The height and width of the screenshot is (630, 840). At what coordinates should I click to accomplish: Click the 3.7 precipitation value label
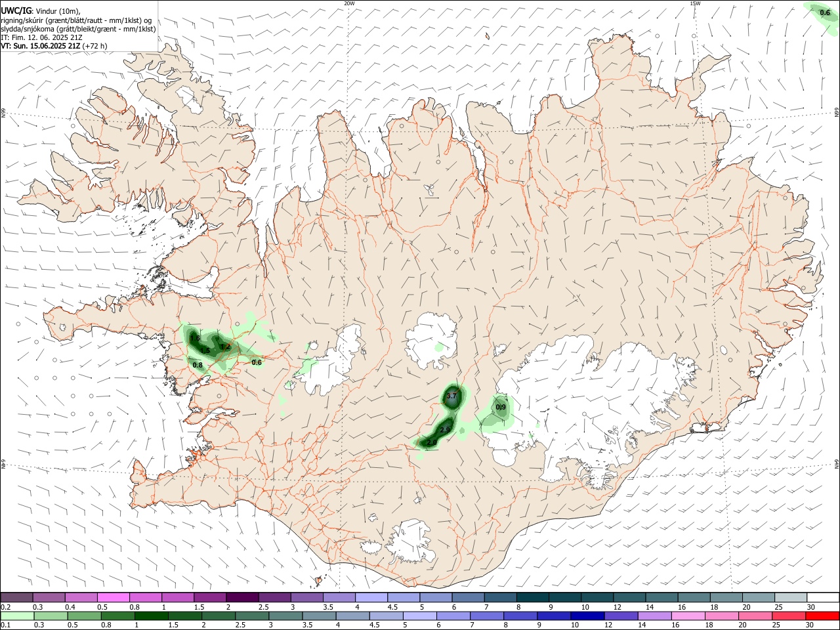tap(451, 396)
